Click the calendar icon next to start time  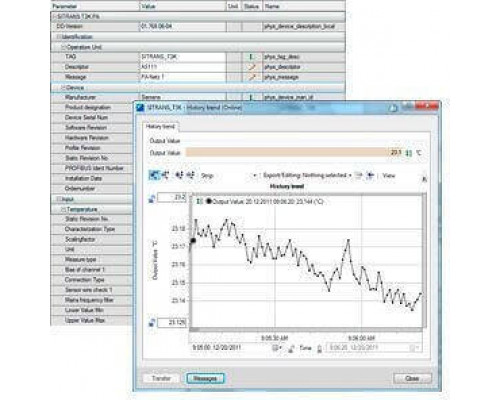[276, 348]
